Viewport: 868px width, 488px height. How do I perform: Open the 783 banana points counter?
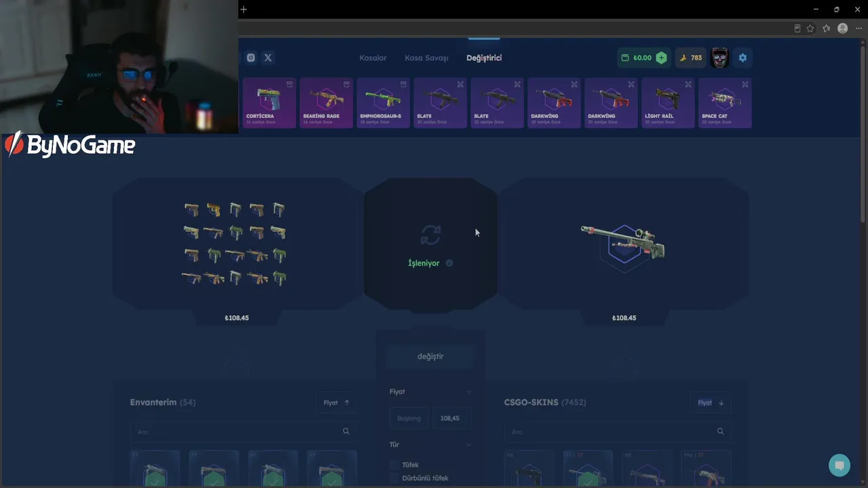690,58
